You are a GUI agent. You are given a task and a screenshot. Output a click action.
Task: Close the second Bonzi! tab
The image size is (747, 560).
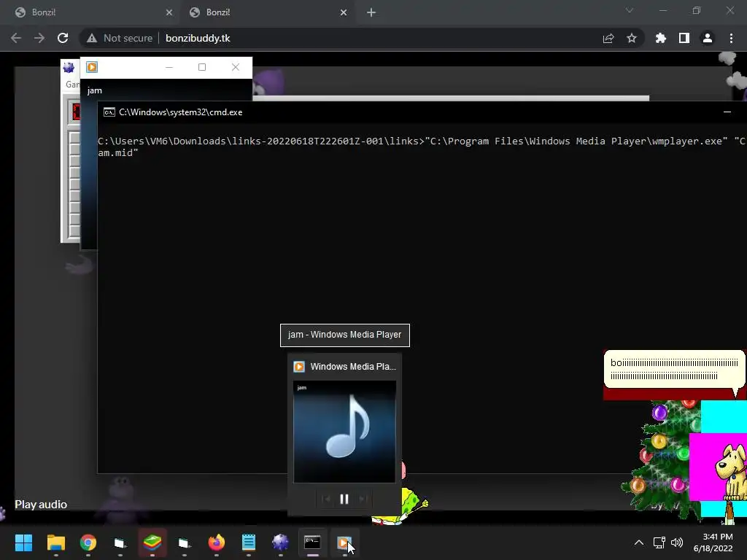click(344, 12)
